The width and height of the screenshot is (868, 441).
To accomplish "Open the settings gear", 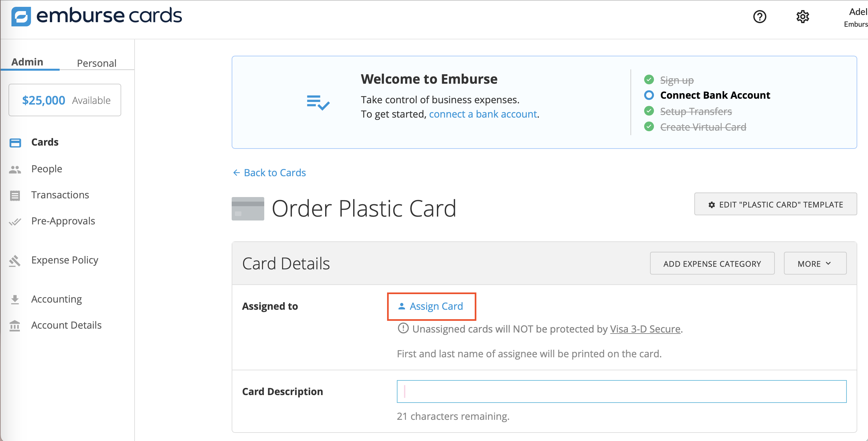I will 803,16.
